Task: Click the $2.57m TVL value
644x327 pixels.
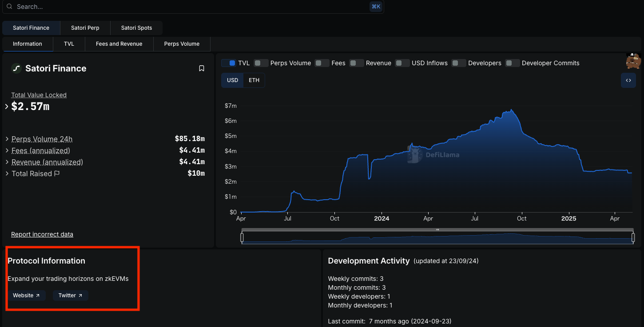Action: (x=30, y=106)
